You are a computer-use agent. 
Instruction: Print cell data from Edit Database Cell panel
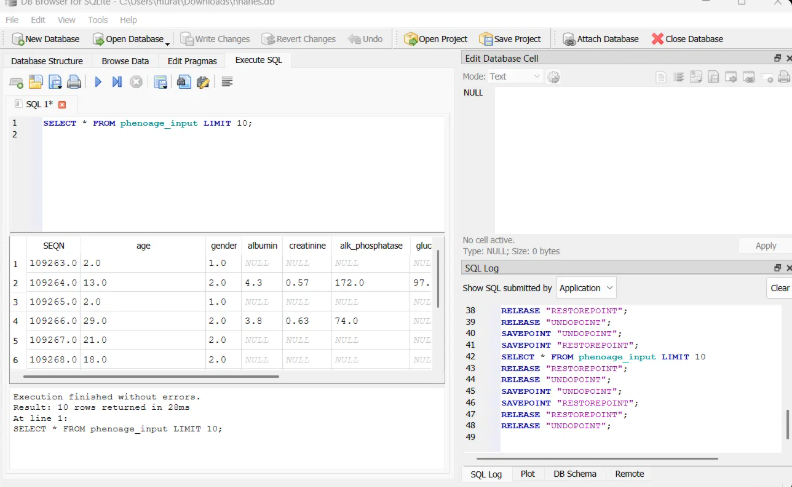click(783, 77)
